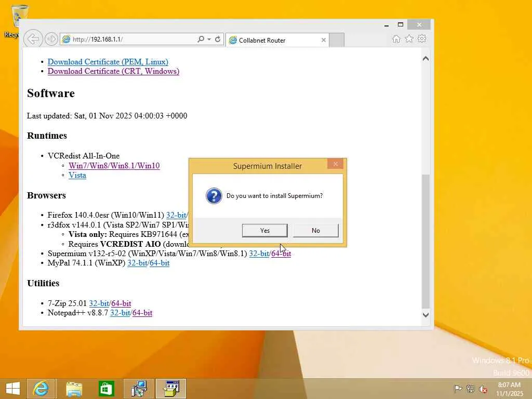
Task: Download Notepad++ 32-bit link
Action: [120, 313]
